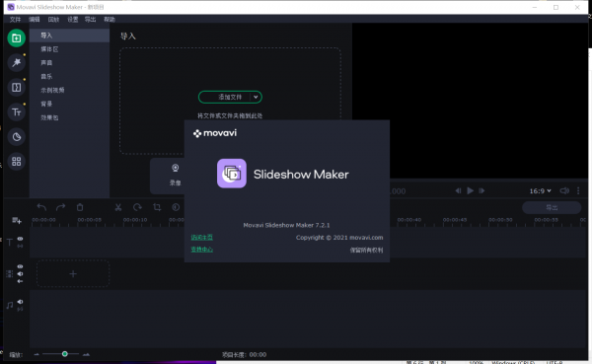Open the Transitions tab icon

pos(16,88)
